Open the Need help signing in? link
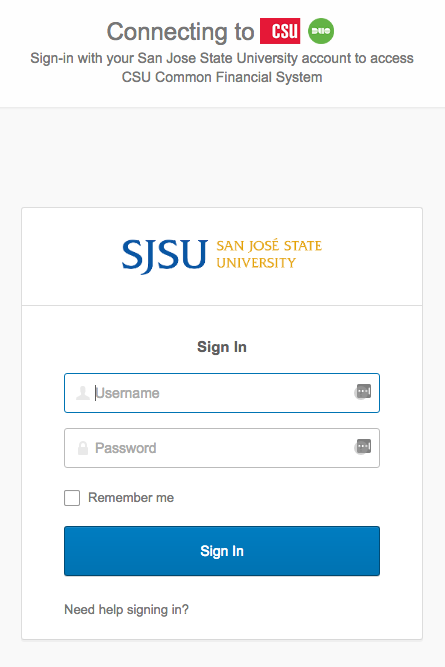This screenshot has width=445, height=667. point(126,610)
